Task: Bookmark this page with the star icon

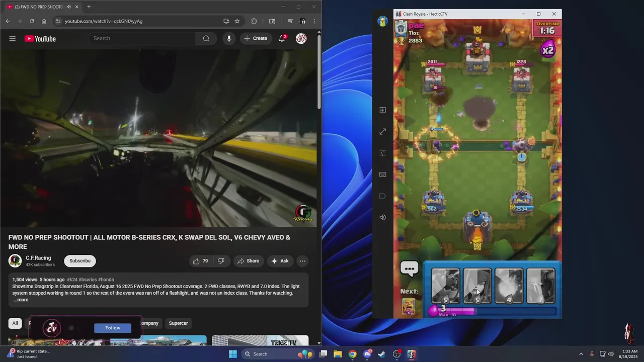Action: (237, 21)
